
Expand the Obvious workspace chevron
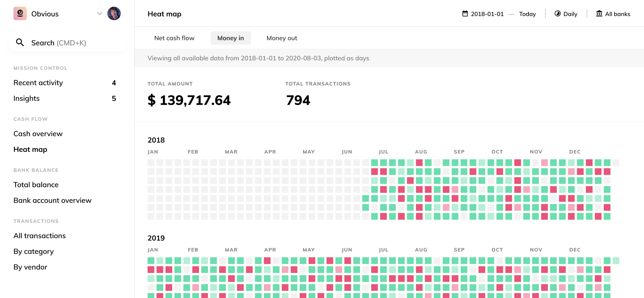click(x=100, y=14)
